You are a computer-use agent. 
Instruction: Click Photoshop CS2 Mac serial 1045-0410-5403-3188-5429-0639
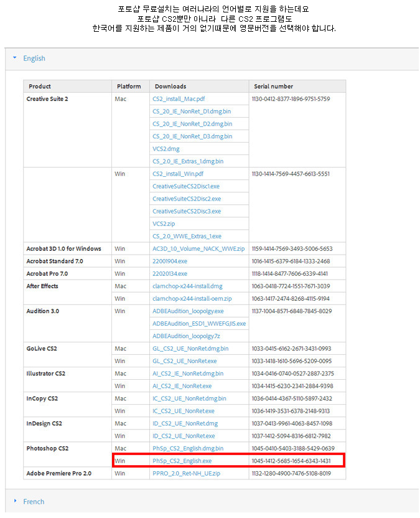coord(293,449)
